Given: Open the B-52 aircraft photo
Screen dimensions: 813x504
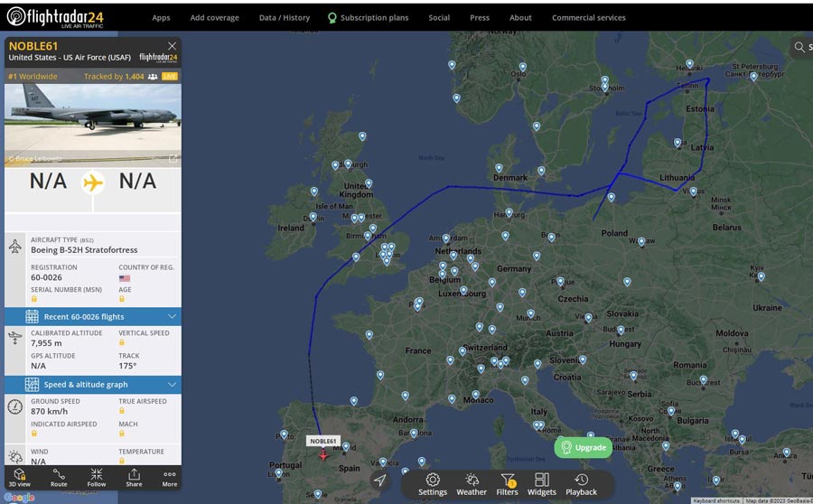Looking at the screenshot, I should tap(93, 125).
